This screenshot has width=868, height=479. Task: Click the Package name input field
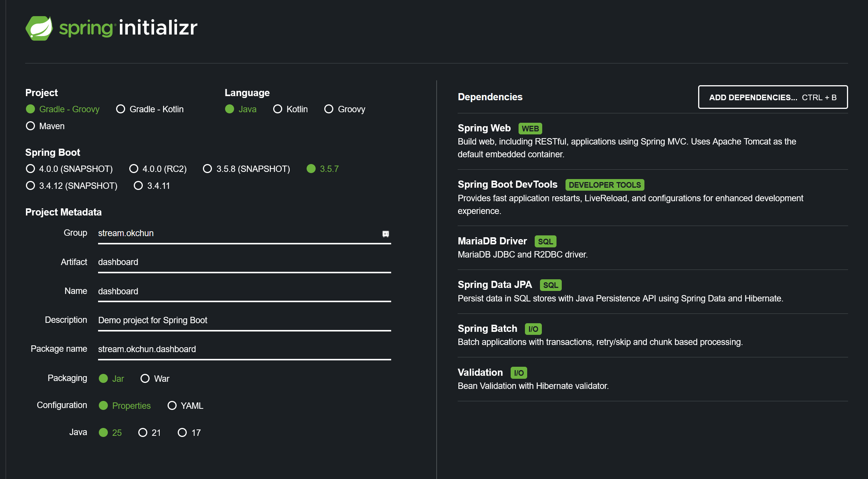(x=244, y=349)
